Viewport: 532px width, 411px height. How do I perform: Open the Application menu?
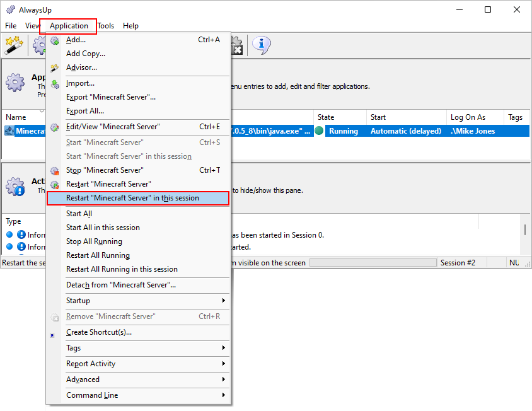coord(69,26)
